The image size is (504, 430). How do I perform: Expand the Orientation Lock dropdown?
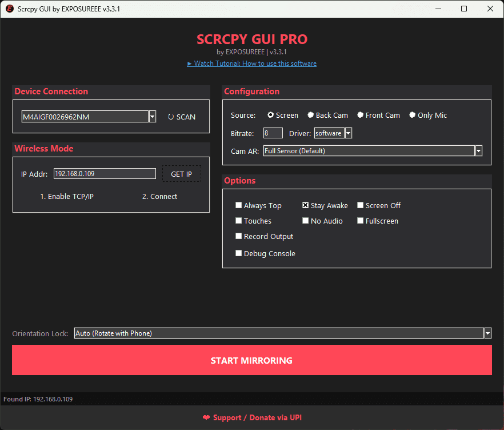[487, 333]
